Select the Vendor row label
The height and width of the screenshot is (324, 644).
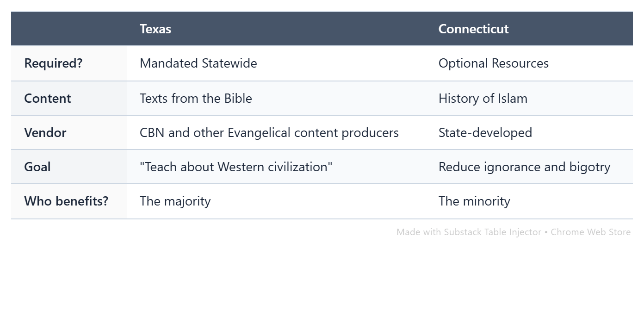(45, 132)
